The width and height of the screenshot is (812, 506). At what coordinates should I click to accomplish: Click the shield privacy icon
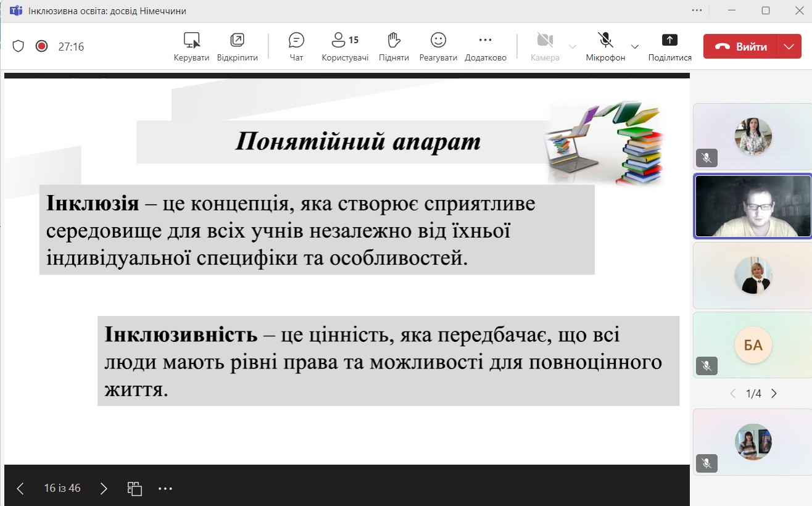[19, 46]
